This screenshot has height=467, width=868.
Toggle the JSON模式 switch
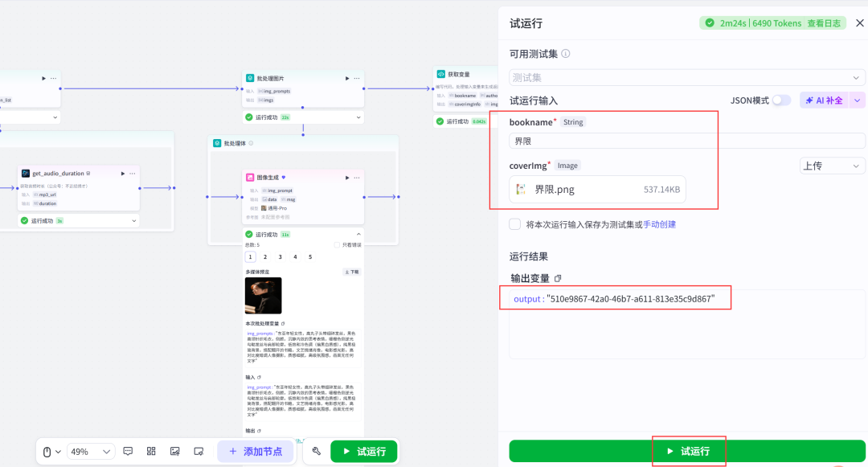tap(781, 100)
